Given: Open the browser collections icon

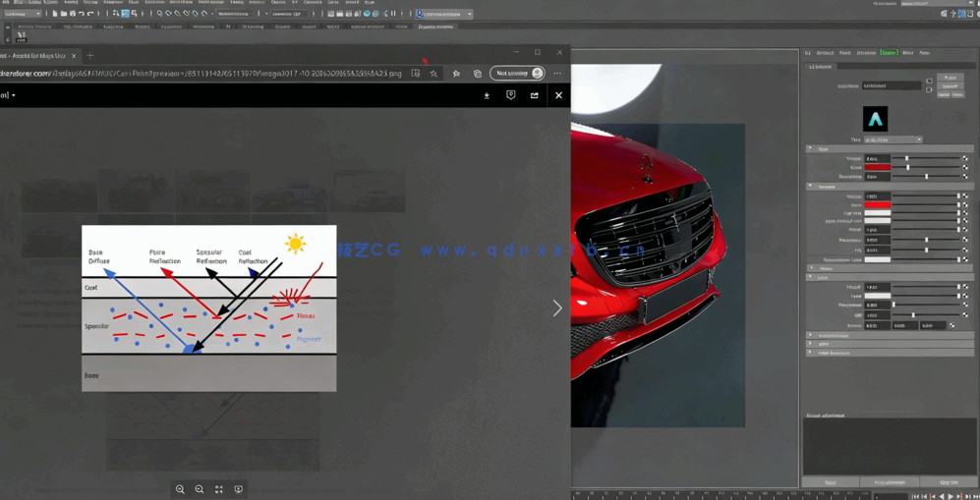Looking at the screenshot, I should pyautogui.click(x=478, y=74).
